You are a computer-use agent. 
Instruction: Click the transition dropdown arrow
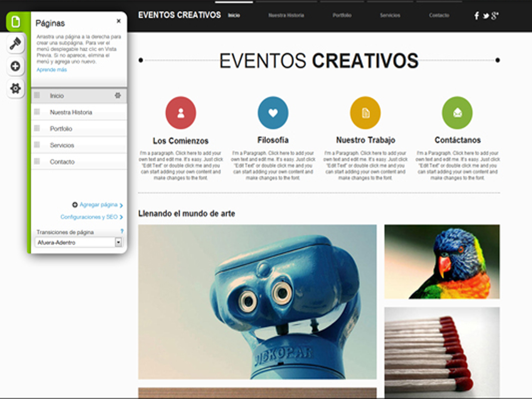[118, 242]
